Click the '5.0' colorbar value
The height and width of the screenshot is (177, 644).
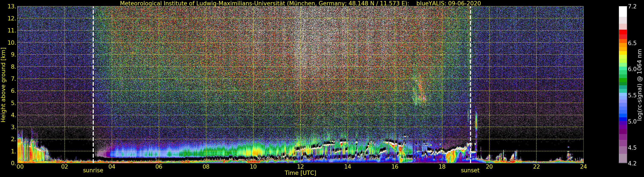pos(632,121)
